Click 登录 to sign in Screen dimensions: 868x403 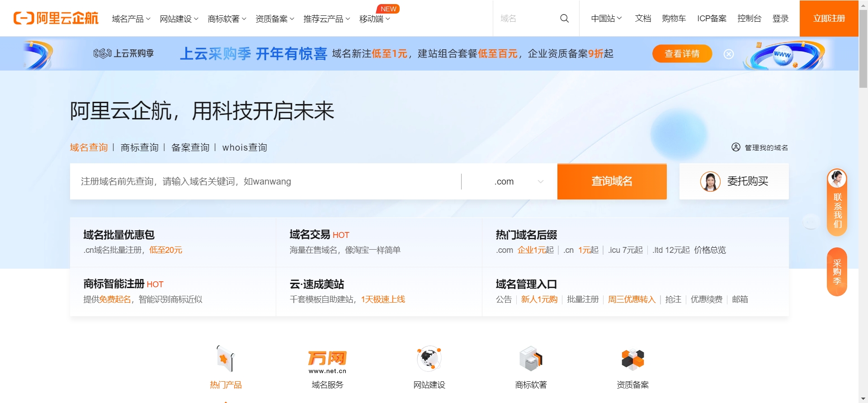780,18
